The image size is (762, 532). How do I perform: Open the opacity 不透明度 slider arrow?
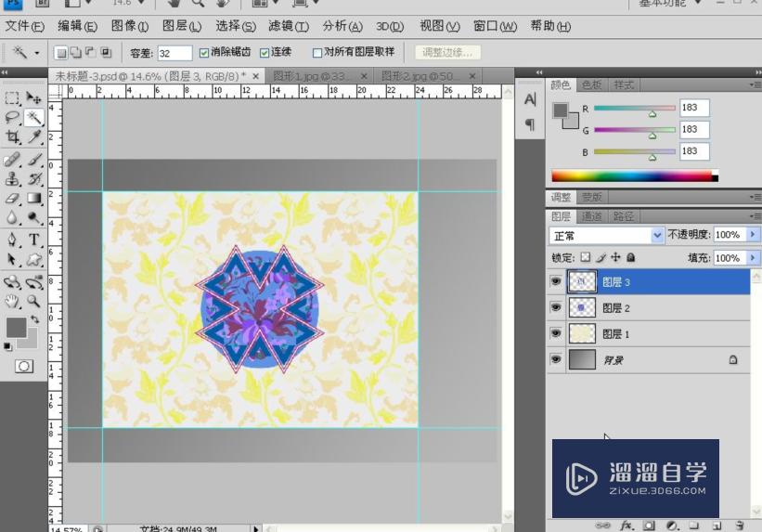[x=753, y=235]
